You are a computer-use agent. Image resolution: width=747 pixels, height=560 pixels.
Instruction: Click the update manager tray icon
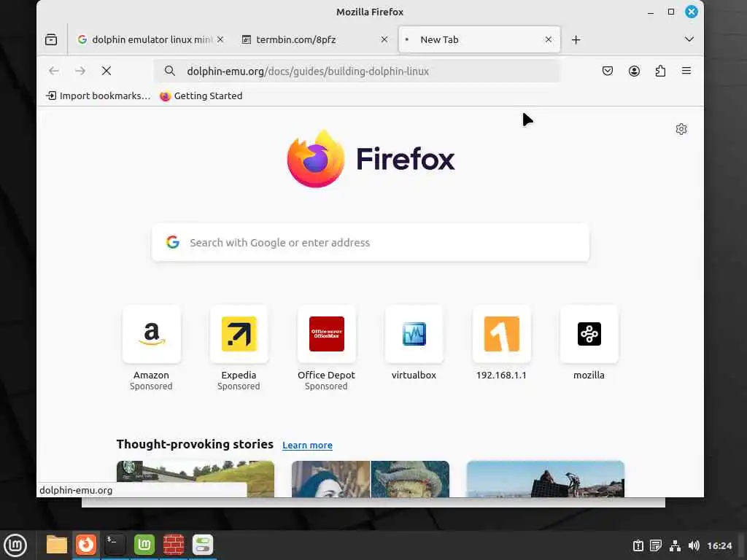638,545
